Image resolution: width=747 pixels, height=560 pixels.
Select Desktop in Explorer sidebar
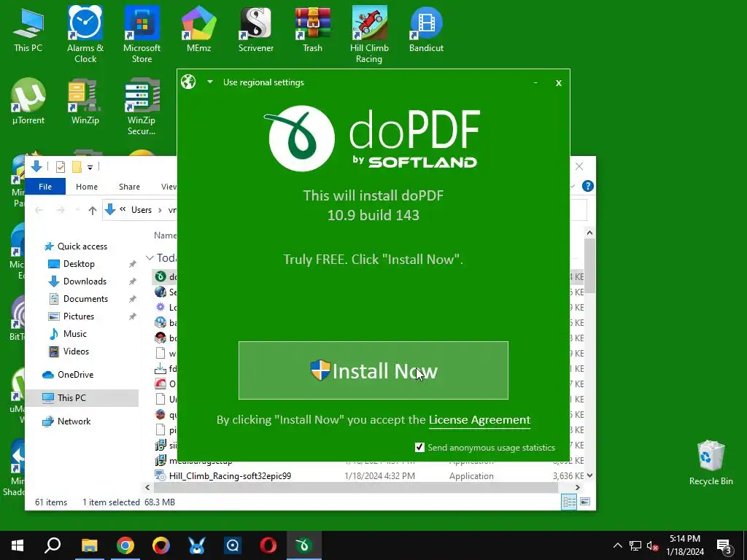pos(79,264)
